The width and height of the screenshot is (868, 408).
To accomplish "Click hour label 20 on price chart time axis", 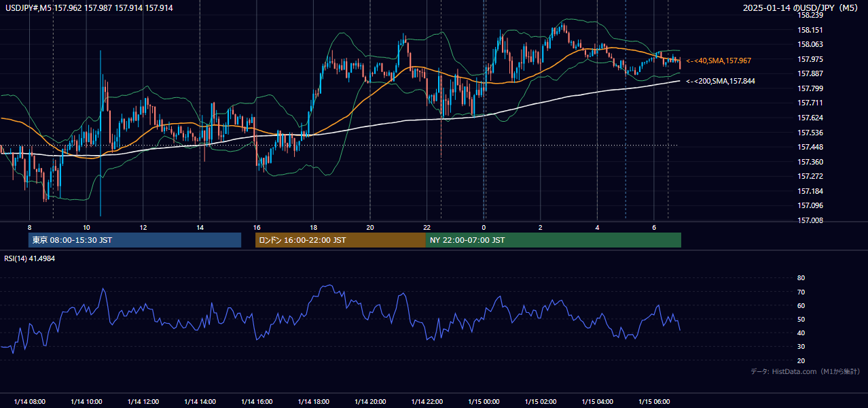I will [369, 227].
